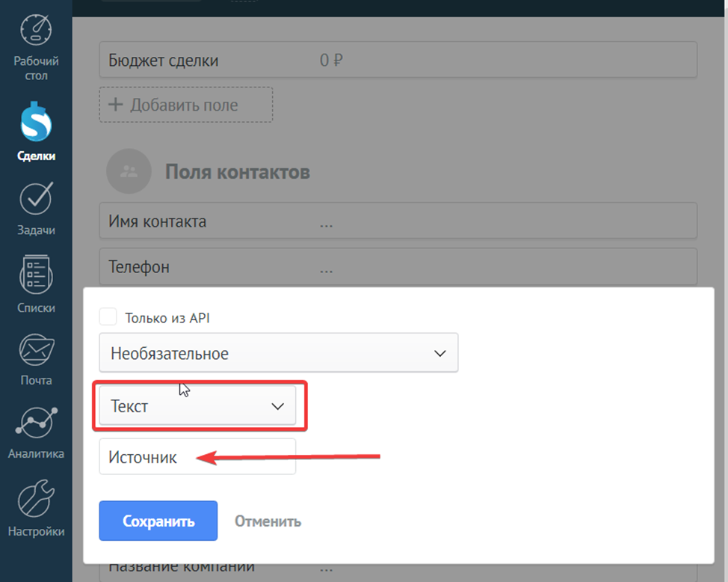
Task: Click the Добавить поле button
Action: (x=185, y=105)
